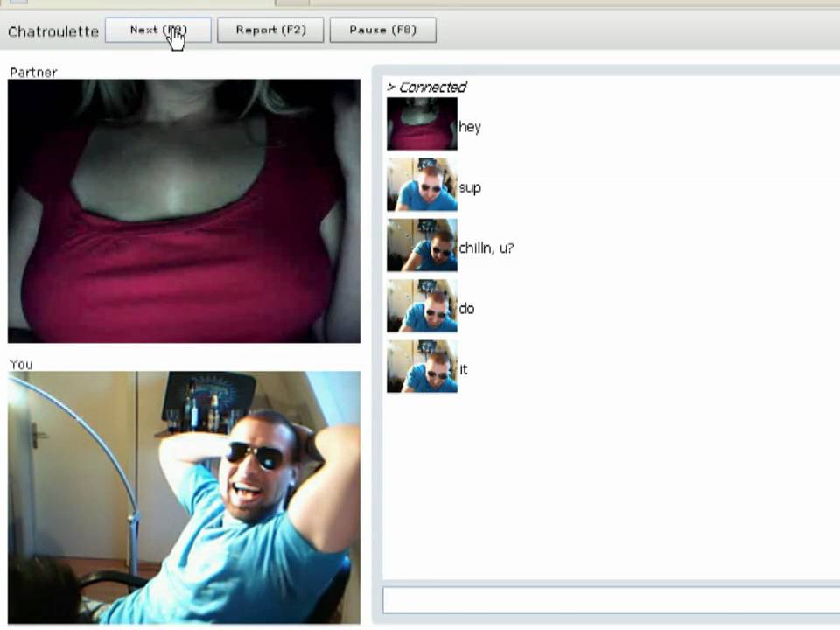Click the Next (F9) button
The height and width of the screenshot is (630, 840).
pos(158,30)
